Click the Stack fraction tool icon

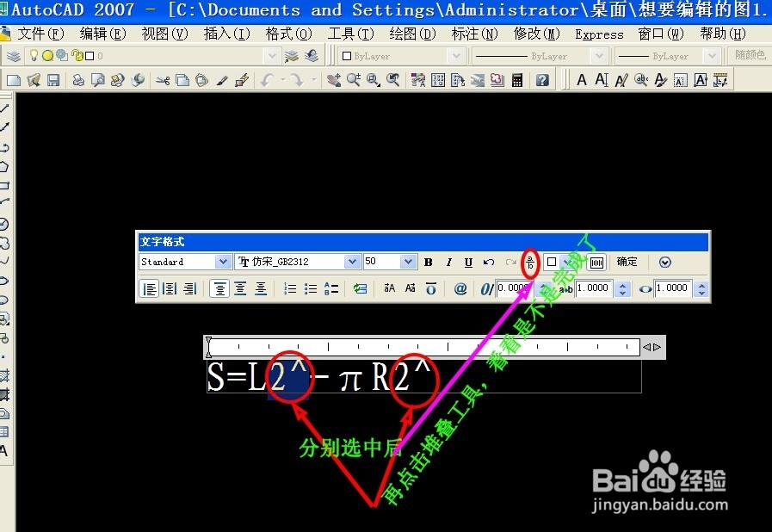tap(530, 263)
